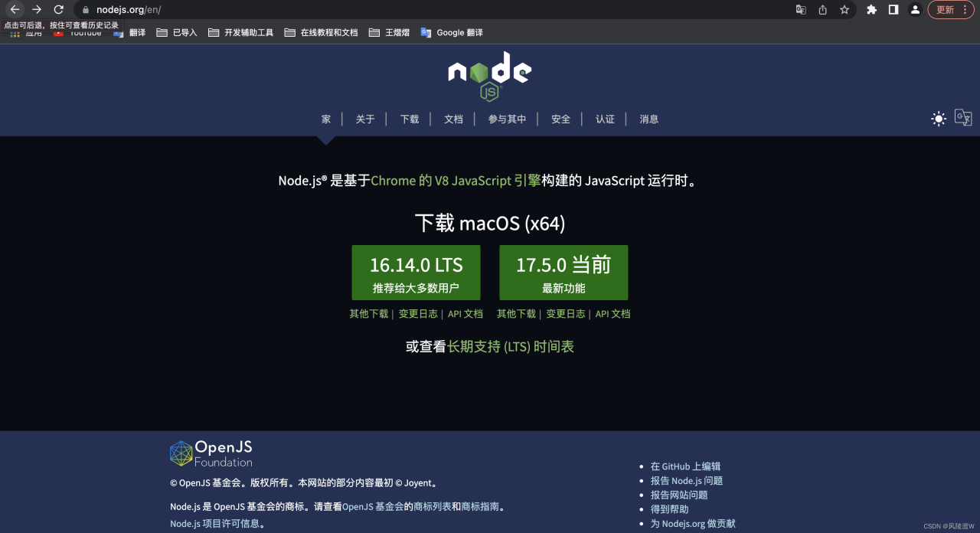Click the Chrome 的 V8 JavaScript 引擎 link
The width and height of the screenshot is (980, 533).
pyautogui.click(x=456, y=181)
